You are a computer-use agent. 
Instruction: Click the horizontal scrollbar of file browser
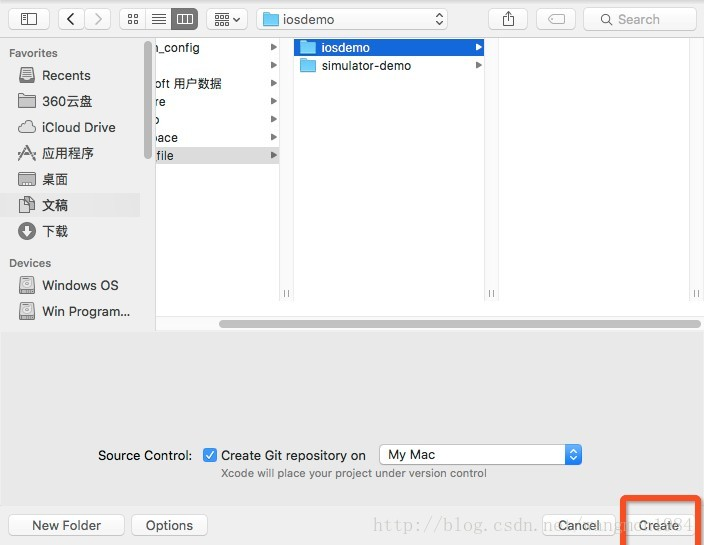[x=460, y=324]
